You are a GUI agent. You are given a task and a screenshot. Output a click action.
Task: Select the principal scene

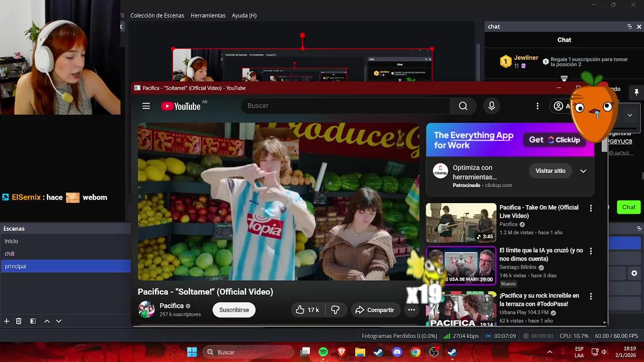coord(65,266)
